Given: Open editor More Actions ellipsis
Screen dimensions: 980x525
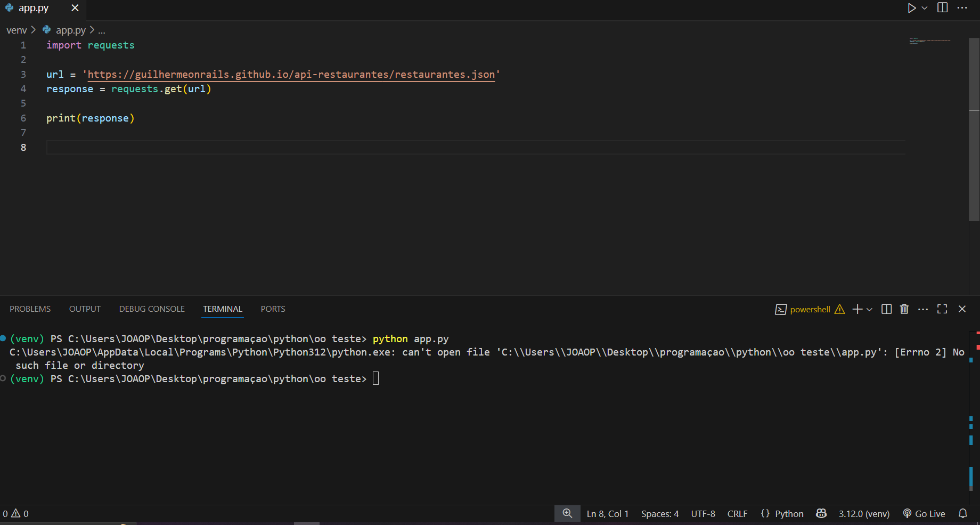Looking at the screenshot, I should [x=962, y=7].
